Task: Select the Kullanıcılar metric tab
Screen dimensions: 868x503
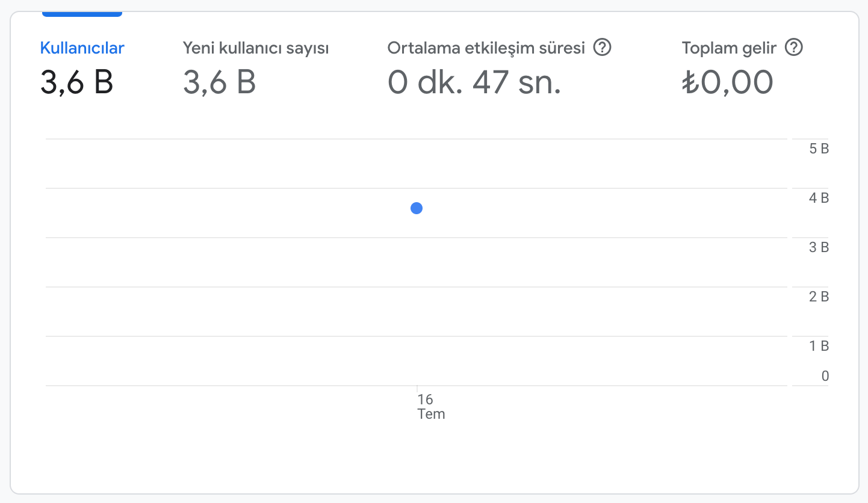Action: tap(82, 48)
